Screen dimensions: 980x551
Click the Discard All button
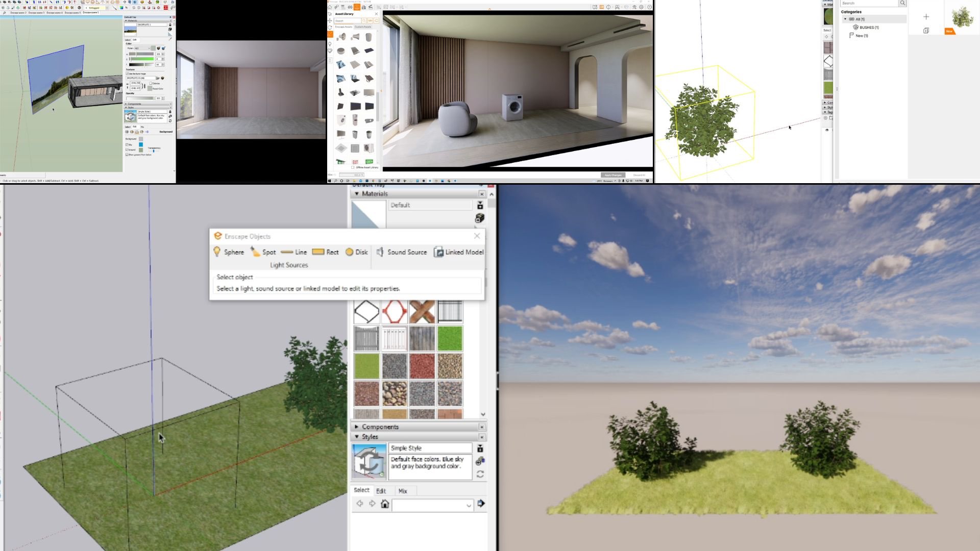coord(639,175)
